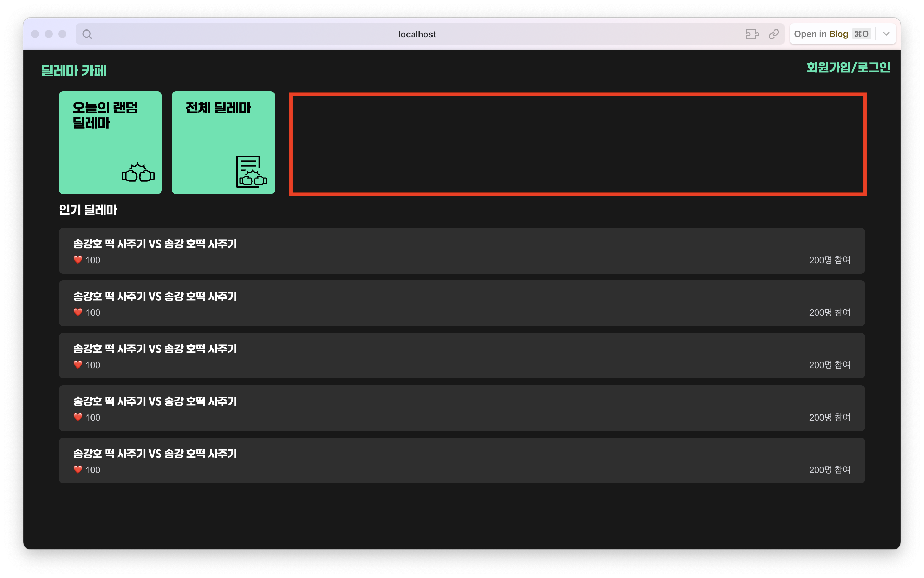Click the boxing gloves icon on random dilemma card
This screenshot has width=924, height=578.
click(138, 173)
